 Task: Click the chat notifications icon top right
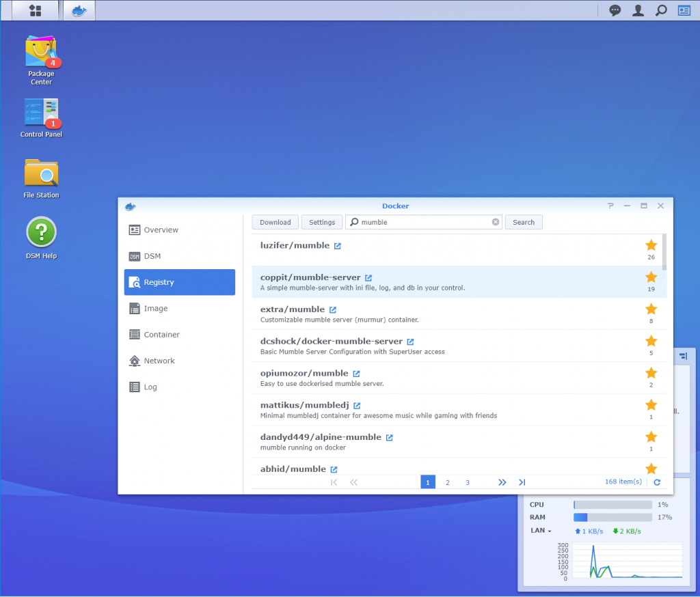coord(615,10)
